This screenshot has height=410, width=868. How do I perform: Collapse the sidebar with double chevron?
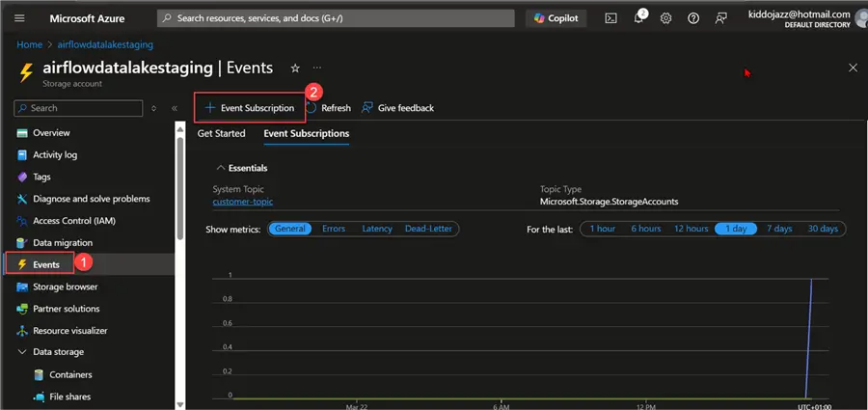(x=175, y=109)
